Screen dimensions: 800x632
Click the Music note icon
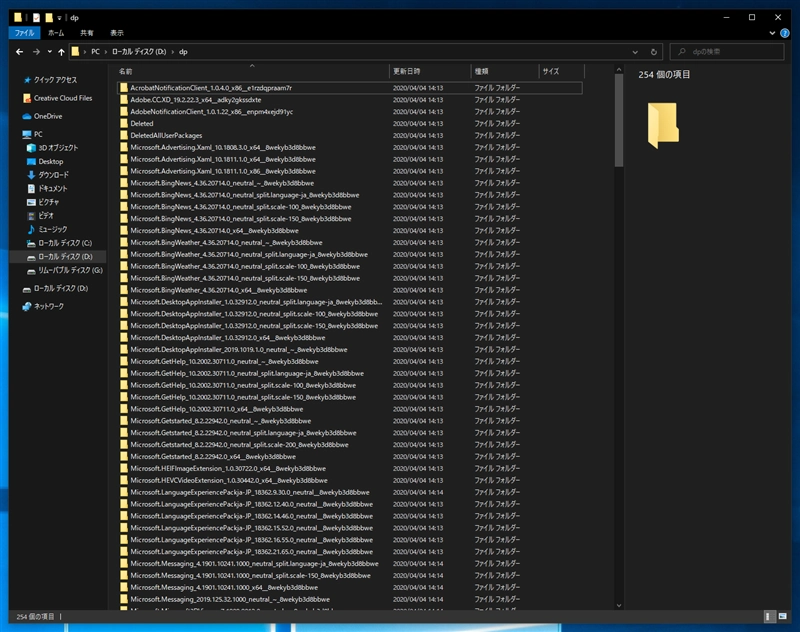click(31, 230)
